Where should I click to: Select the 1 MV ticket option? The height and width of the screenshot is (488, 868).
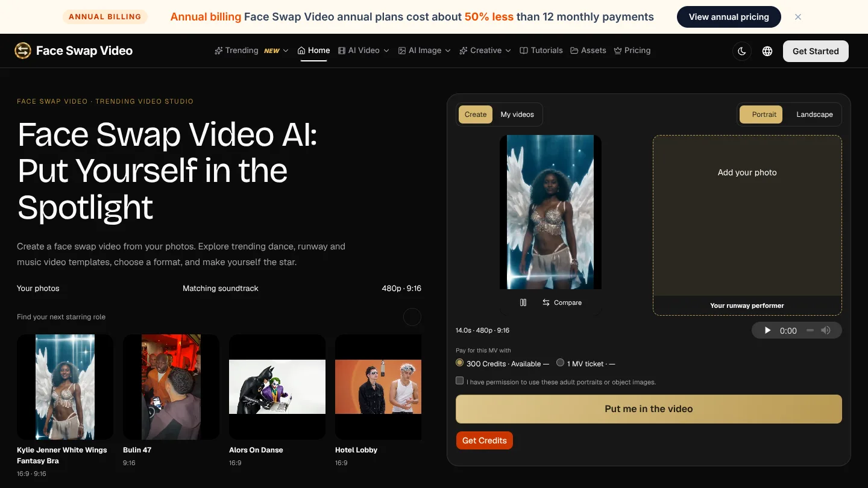(560, 363)
